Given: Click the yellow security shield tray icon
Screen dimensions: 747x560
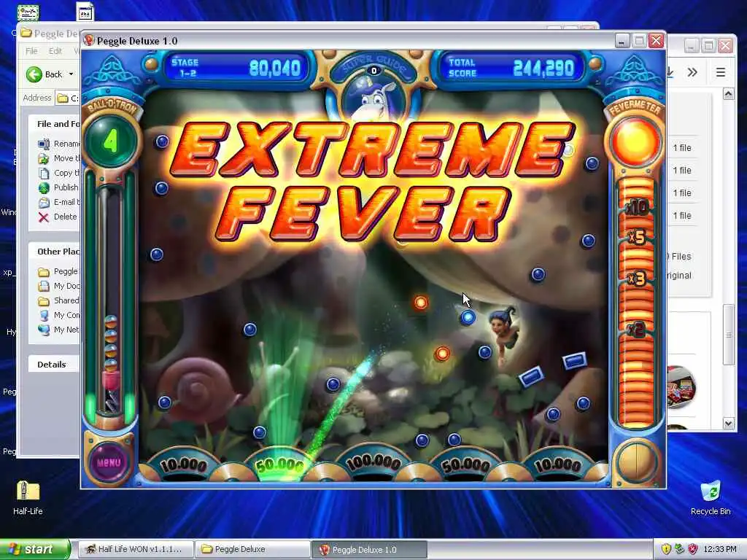Looking at the screenshot, I should pos(666,549).
